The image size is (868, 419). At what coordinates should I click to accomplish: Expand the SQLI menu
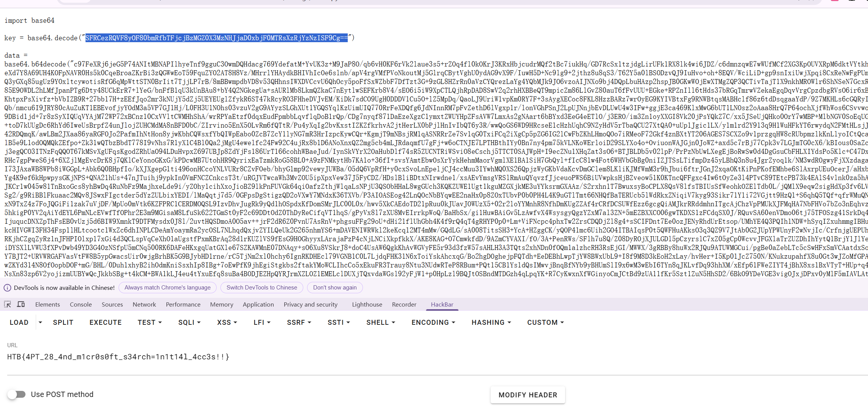tap(189, 323)
